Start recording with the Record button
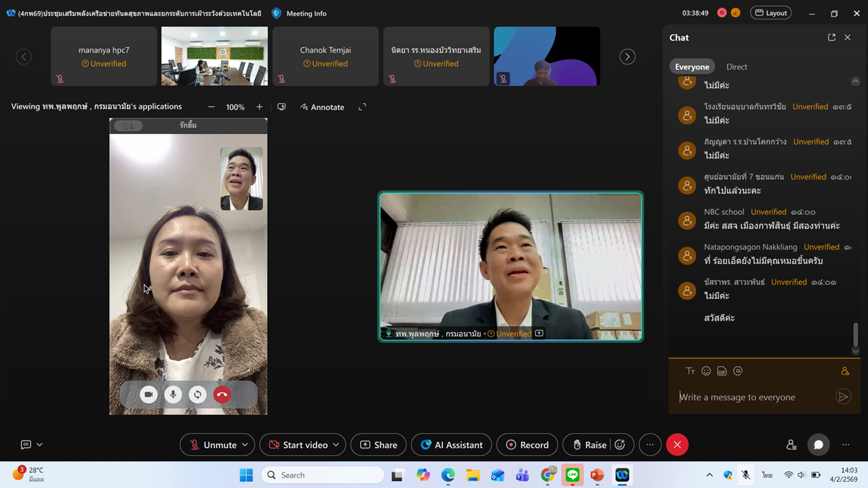Screen dimensions: 868x488 point(527,445)
